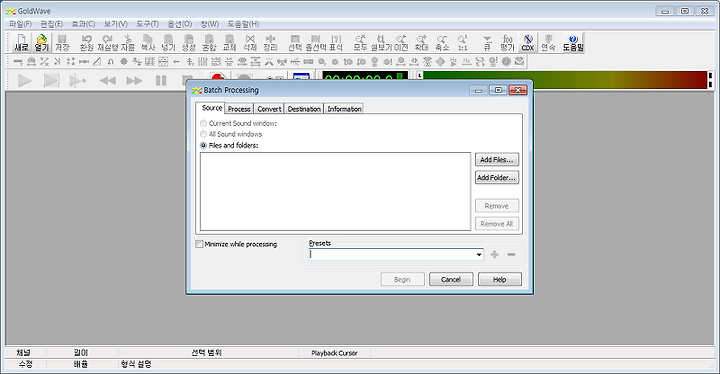Click the Fast forward playback button

pos(134,81)
